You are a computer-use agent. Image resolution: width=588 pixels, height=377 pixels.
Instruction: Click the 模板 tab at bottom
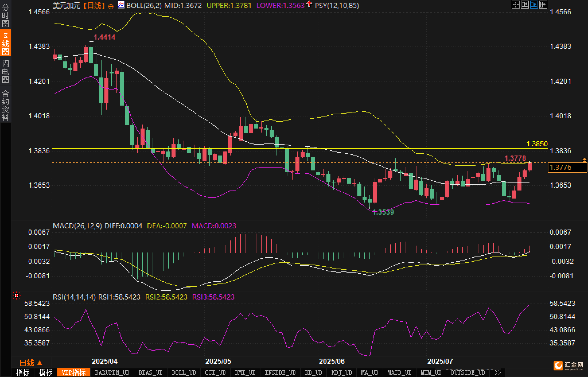click(46, 372)
